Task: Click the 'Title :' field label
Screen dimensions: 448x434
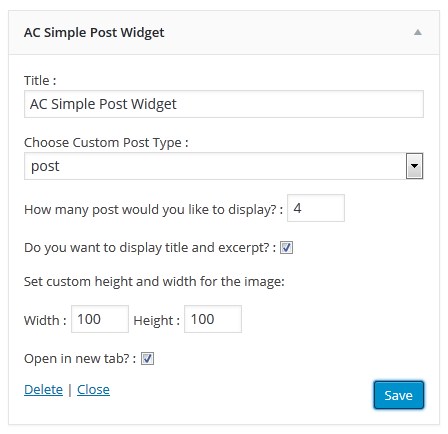Action: point(40,81)
